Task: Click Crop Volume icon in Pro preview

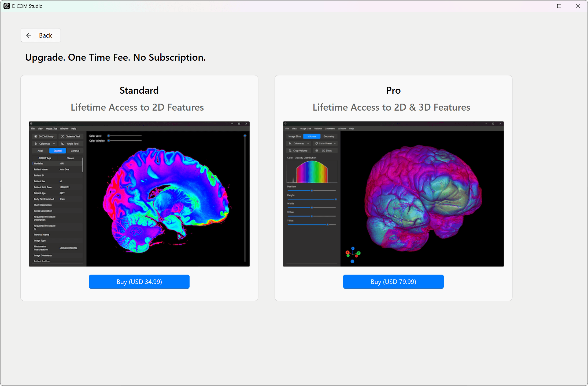Action: pyautogui.click(x=290, y=151)
